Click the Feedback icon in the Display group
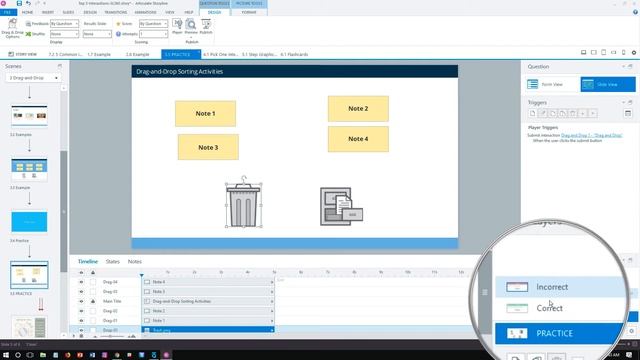The width and height of the screenshot is (640, 360). [x=28, y=24]
